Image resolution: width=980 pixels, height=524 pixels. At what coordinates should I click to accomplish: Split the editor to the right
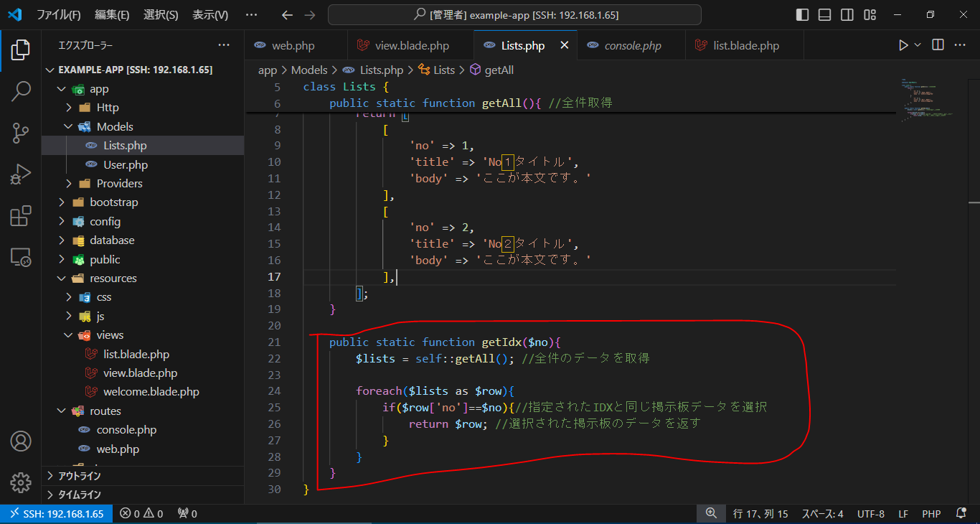pyautogui.click(x=938, y=45)
